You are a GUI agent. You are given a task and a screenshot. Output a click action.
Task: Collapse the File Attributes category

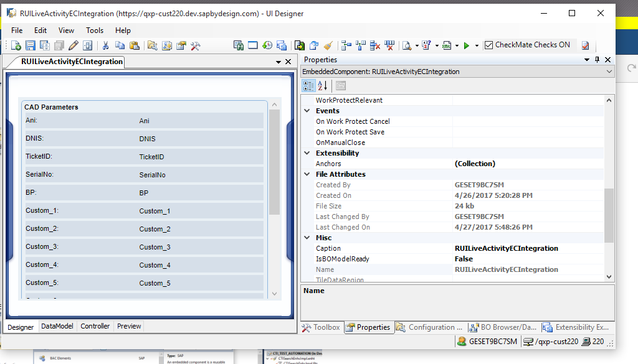[x=307, y=174]
